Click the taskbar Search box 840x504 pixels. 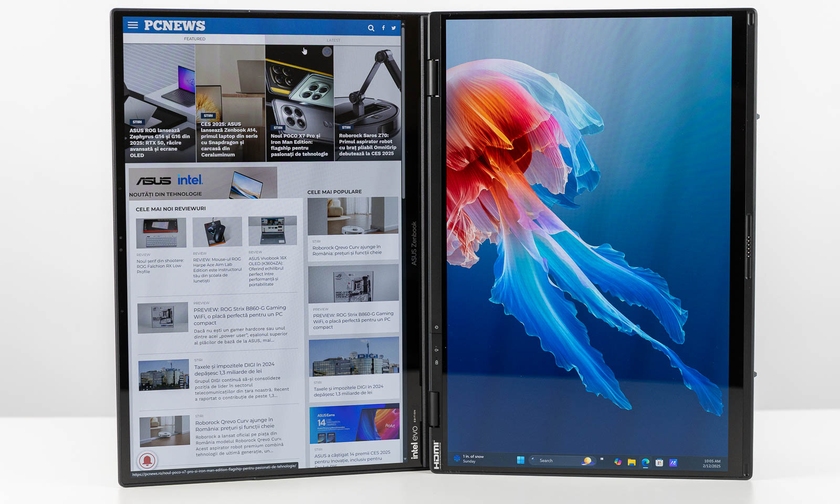coord(562,460)
